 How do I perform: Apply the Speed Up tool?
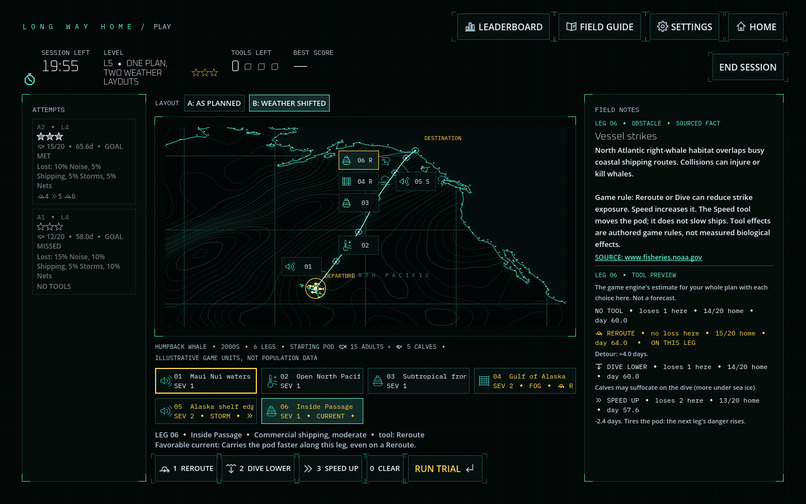coord(331,469)
